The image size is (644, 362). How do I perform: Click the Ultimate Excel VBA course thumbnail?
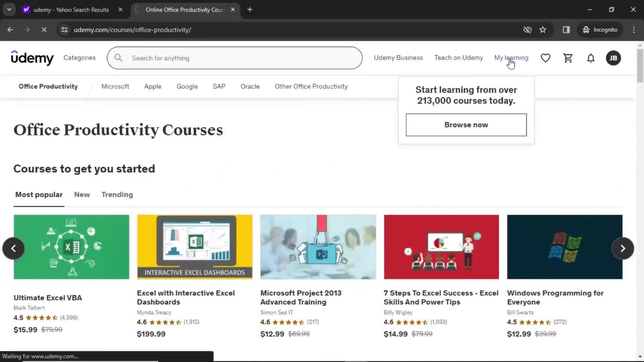point(71,246)
